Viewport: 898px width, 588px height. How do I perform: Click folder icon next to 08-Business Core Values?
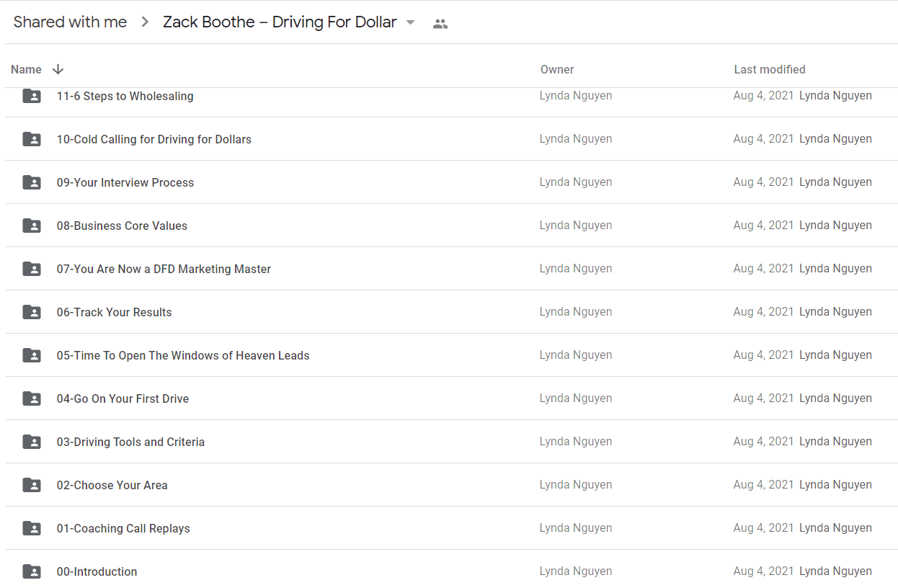[32, 226]
